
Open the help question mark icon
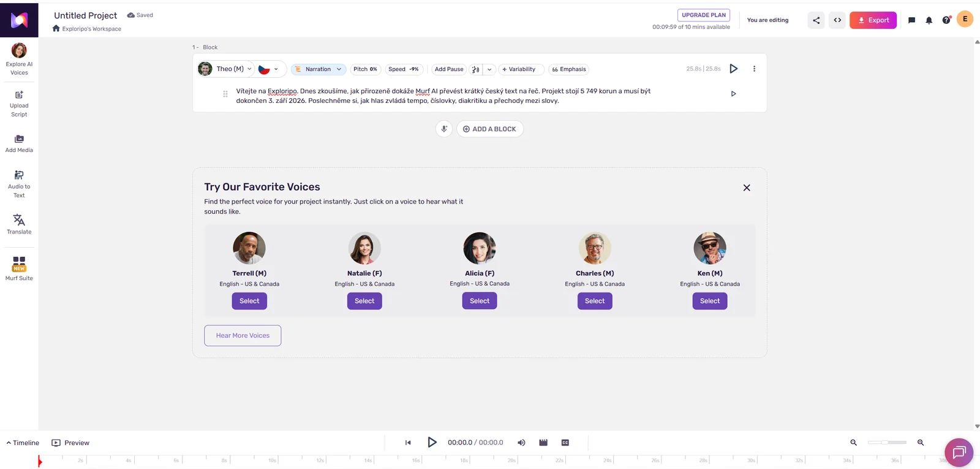coord(946,20)
